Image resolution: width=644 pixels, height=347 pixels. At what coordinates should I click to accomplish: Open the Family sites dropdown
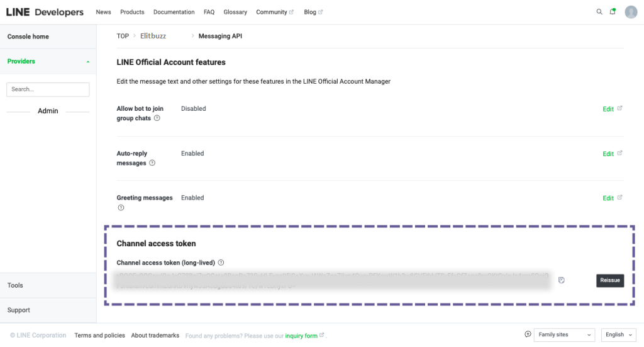point(565,335)
